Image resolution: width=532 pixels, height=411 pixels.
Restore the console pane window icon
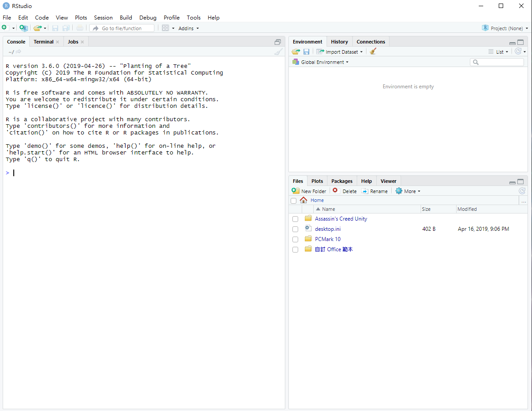[277, 42]
